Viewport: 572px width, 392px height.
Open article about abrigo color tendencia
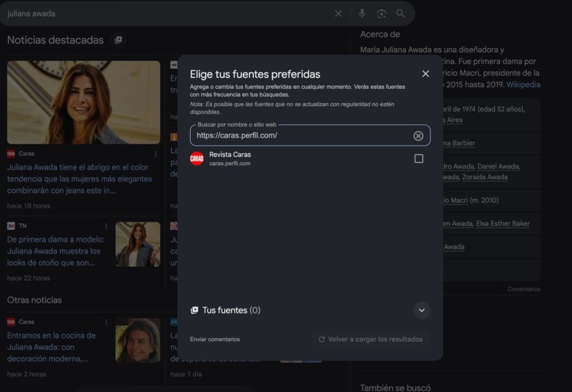click(79, 179)
